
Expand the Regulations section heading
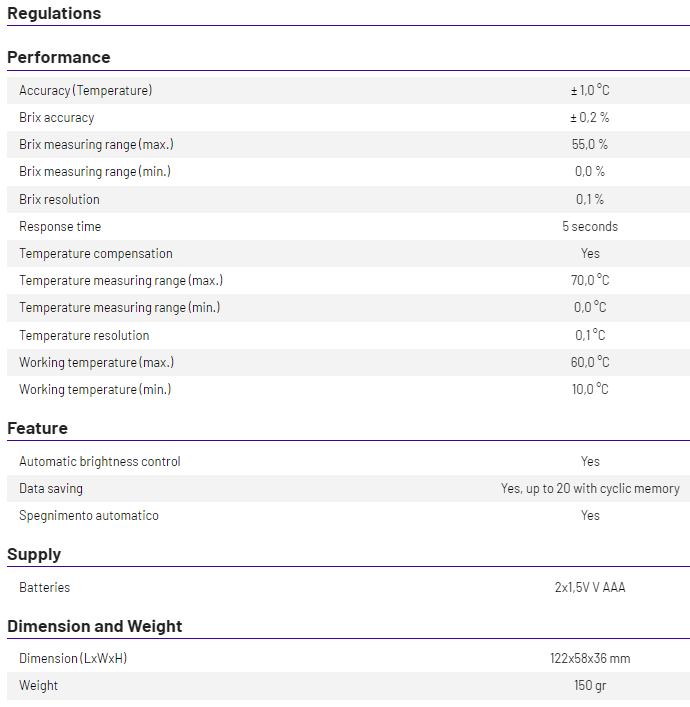click(x=54, y=14)
